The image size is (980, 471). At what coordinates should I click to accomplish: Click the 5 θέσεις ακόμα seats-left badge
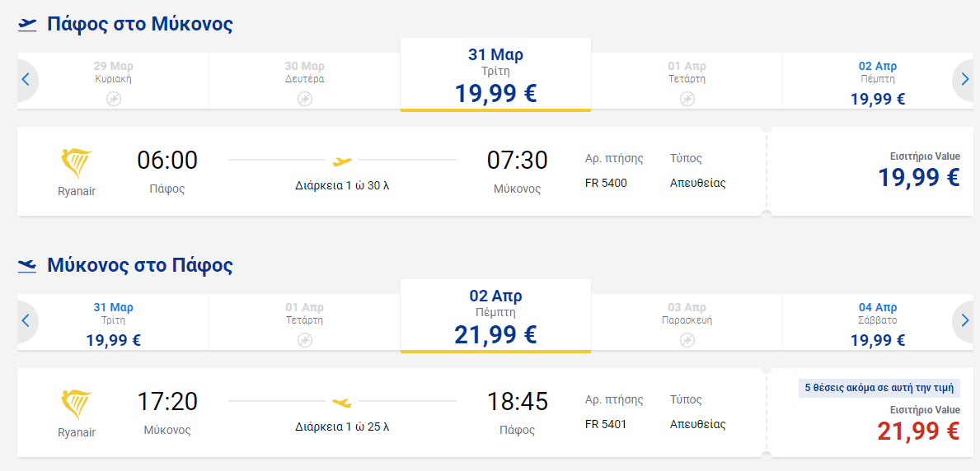pyautogui.click(x=879, y=388)
